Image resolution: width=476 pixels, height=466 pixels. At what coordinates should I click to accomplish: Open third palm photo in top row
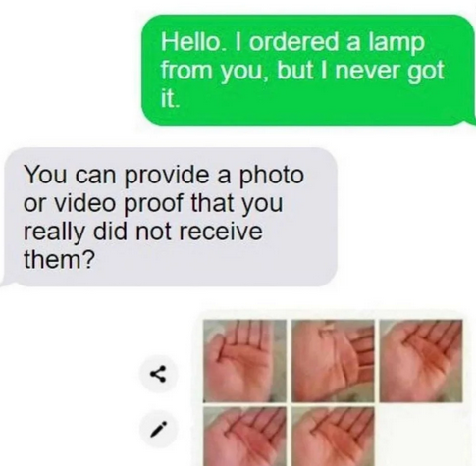tap(421, 361)
